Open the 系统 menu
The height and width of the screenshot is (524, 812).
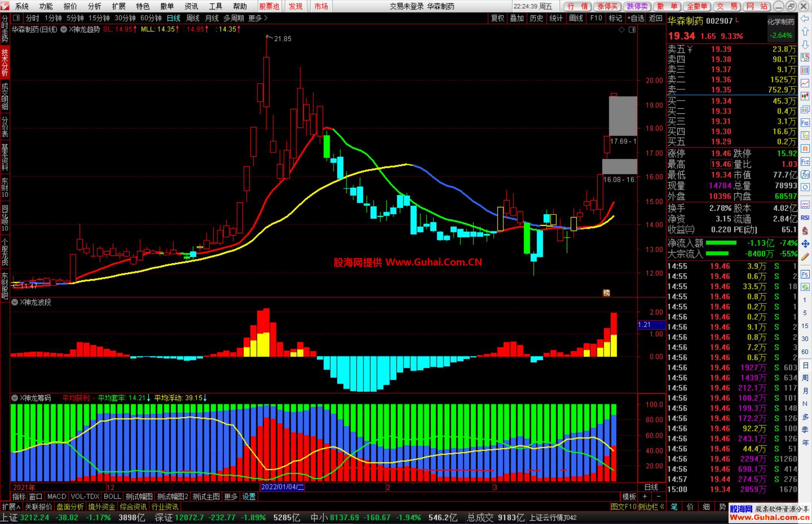point(22,6)
